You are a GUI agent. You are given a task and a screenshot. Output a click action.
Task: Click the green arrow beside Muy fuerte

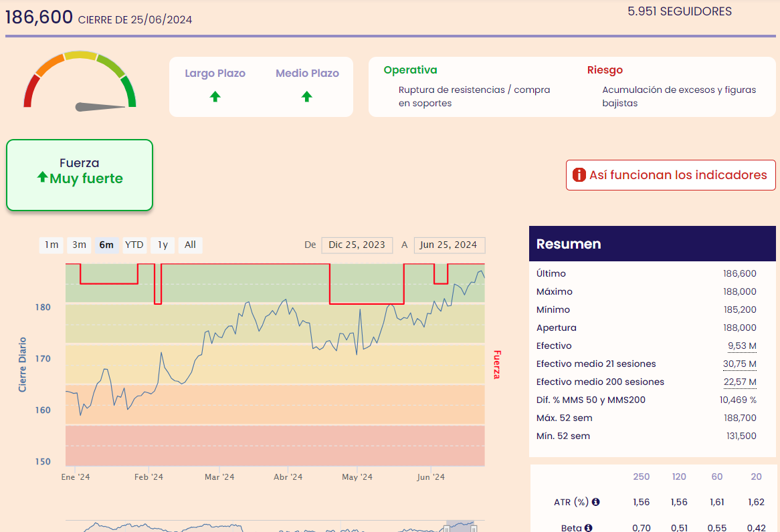pos(42,178)
